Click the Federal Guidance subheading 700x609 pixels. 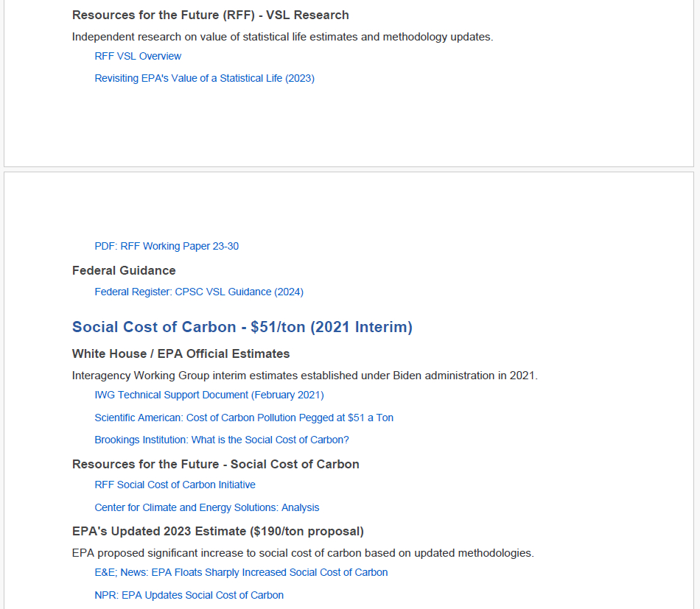tap(124, 270)
